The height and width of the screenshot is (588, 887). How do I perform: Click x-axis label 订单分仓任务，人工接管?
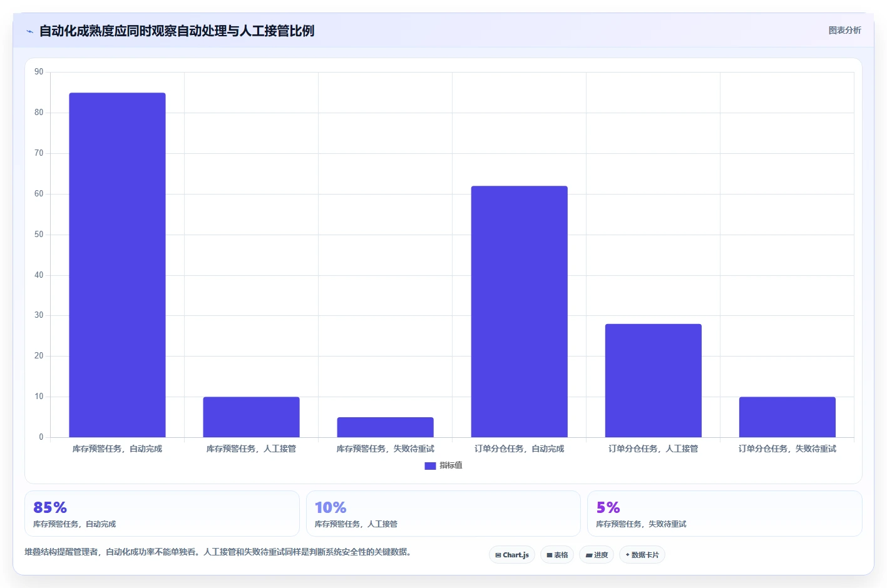(653, 449)
